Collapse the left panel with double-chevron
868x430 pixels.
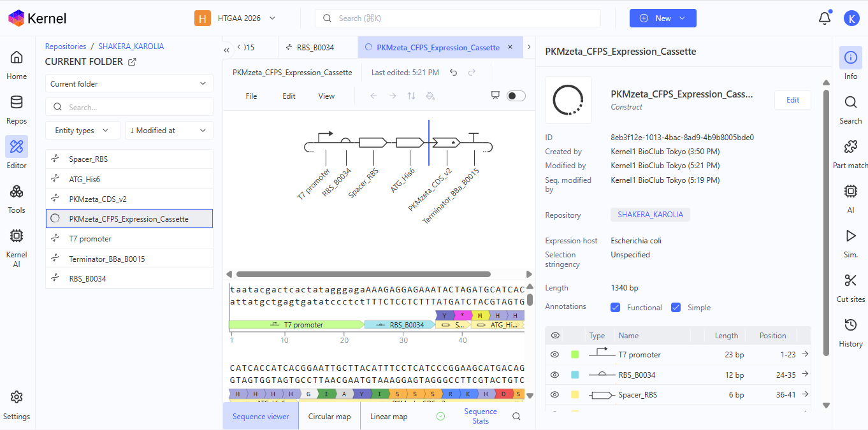[x=227, y=49]
